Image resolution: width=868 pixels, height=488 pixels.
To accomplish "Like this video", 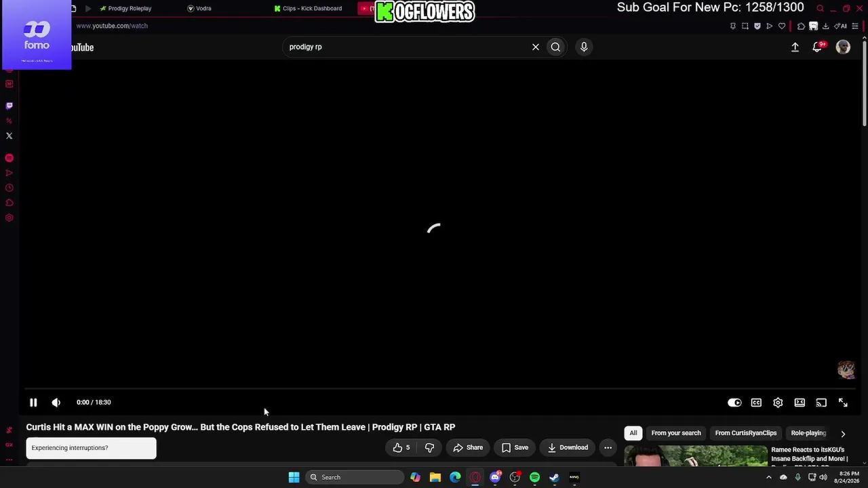I will 401,447.
